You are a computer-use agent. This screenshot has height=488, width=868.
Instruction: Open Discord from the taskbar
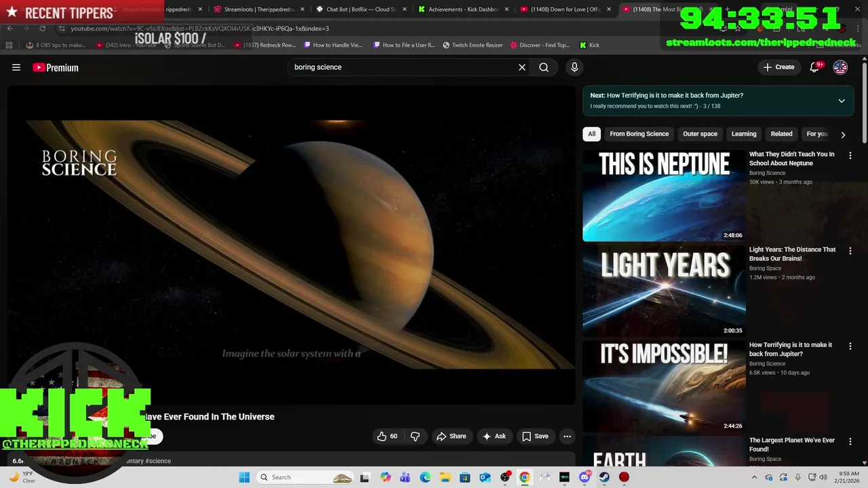point(585,477)
